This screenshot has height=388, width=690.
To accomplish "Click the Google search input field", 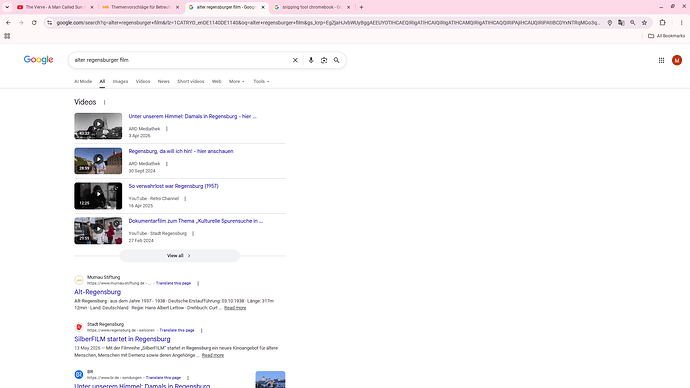I will (x=180, y=60).
